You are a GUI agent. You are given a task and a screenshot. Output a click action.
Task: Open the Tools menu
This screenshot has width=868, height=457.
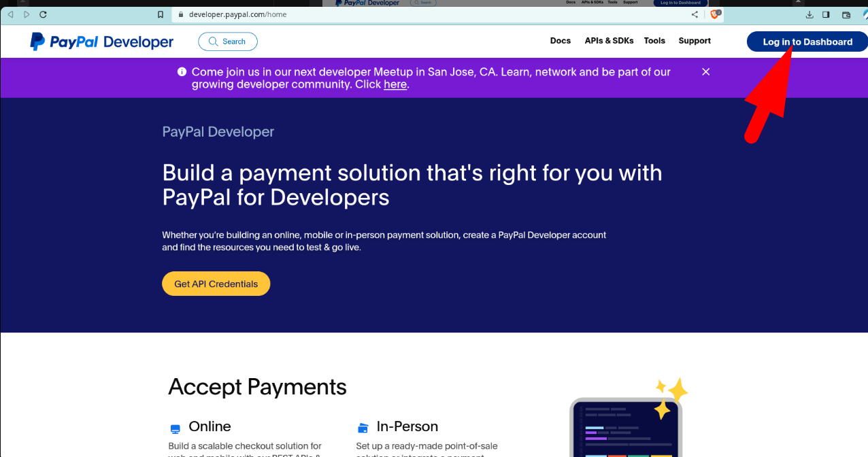click(654, 41)
